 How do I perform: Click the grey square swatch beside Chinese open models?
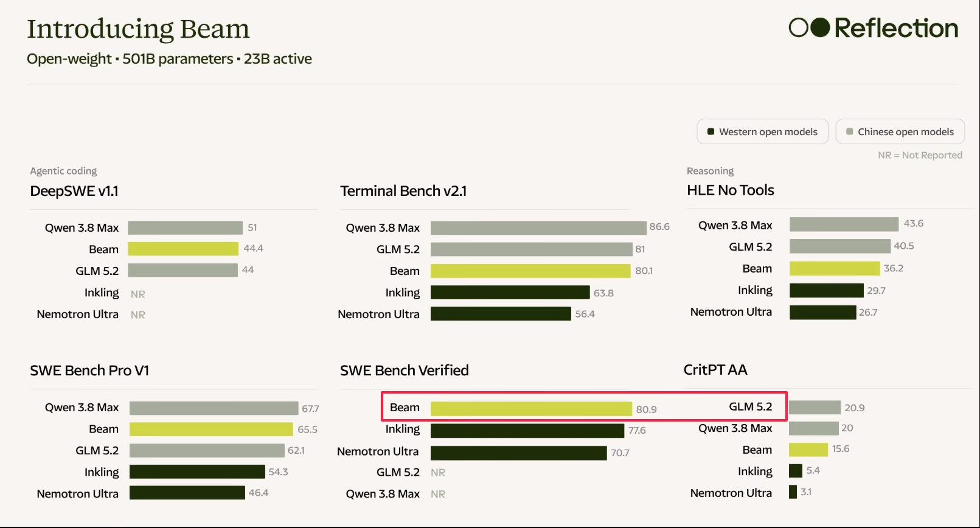(x=849, y=131)
